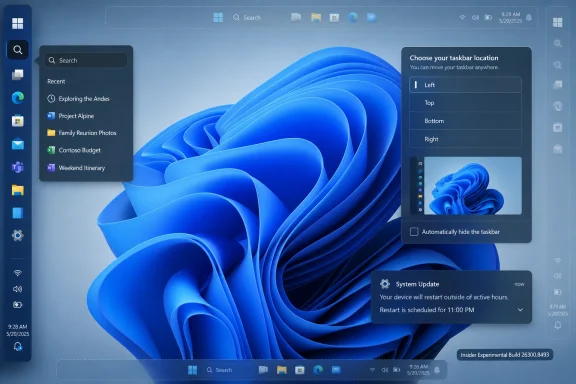576x384 pixels.
Task: Enable Automatically hide the taskbar checkbox
Action: click(x=414, y=232)
